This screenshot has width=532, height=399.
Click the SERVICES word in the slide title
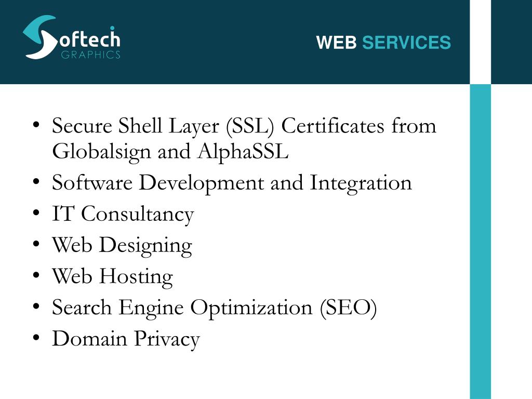[x=406, y=43]
